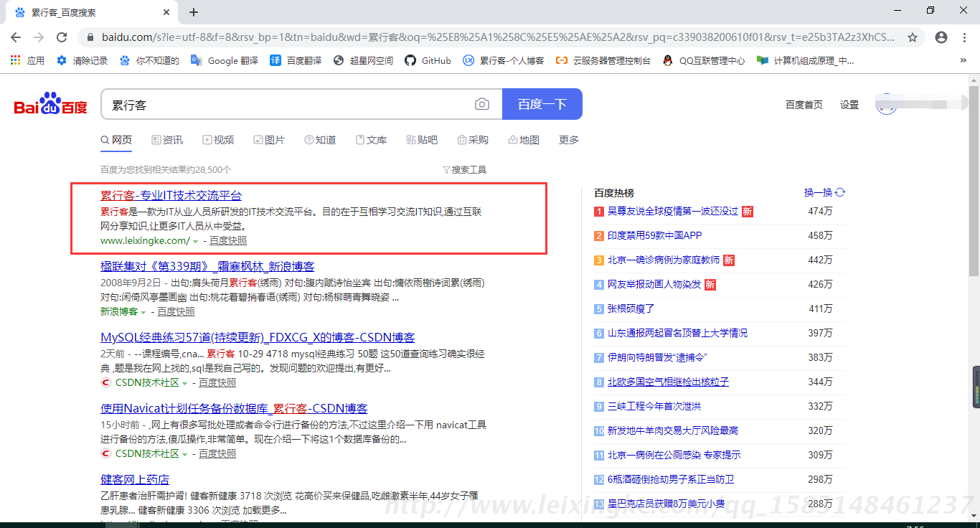Open hot topic 山东通报两起冒名顶替上大学情况

coord(677,334)
